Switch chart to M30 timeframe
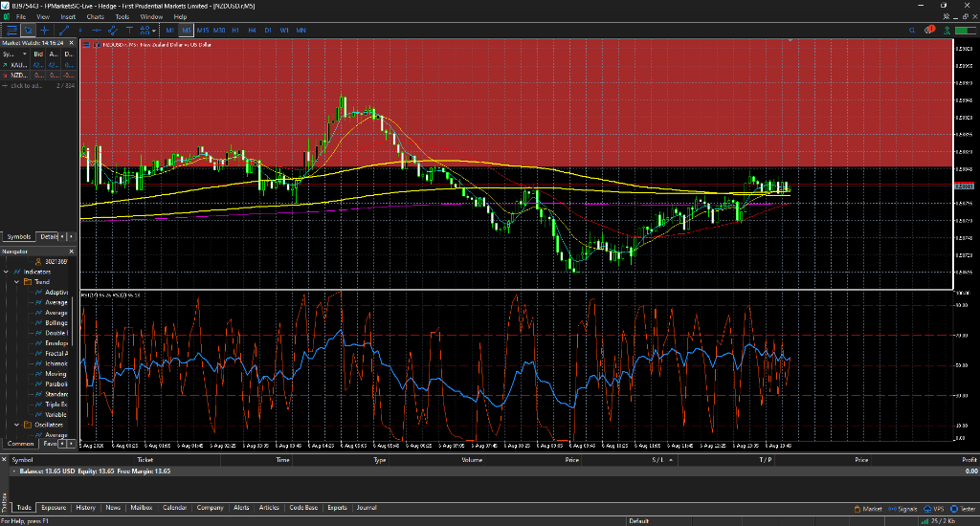The image size is (980, 526). (219, 30)
